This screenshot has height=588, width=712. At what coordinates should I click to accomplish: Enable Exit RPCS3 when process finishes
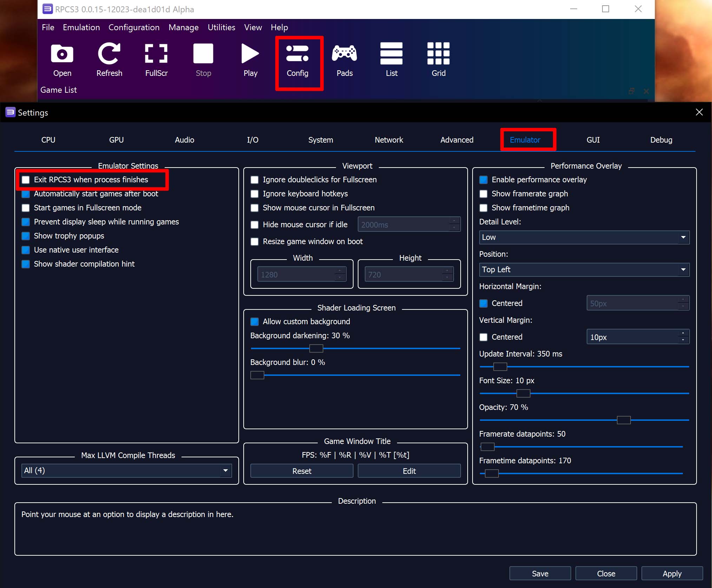coord(26,180)
